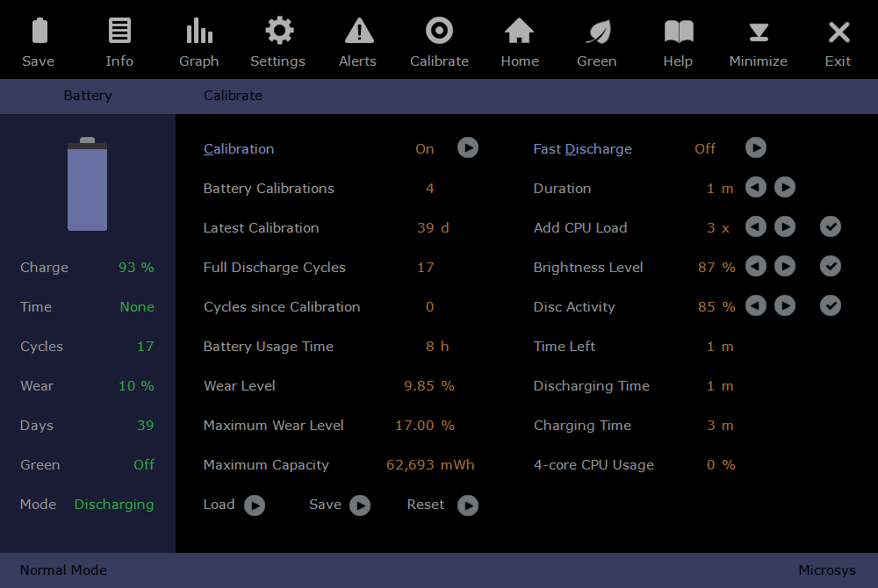This screenshot has height=588, width=878.
Task: Increase the Duration value
Action: tap(784, 188)
